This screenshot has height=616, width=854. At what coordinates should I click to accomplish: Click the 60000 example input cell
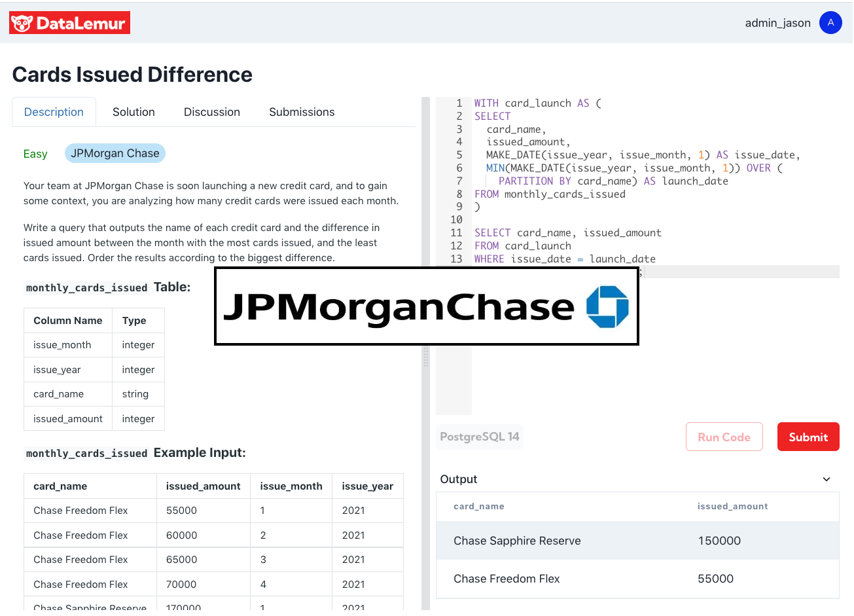tap(204, 535)
